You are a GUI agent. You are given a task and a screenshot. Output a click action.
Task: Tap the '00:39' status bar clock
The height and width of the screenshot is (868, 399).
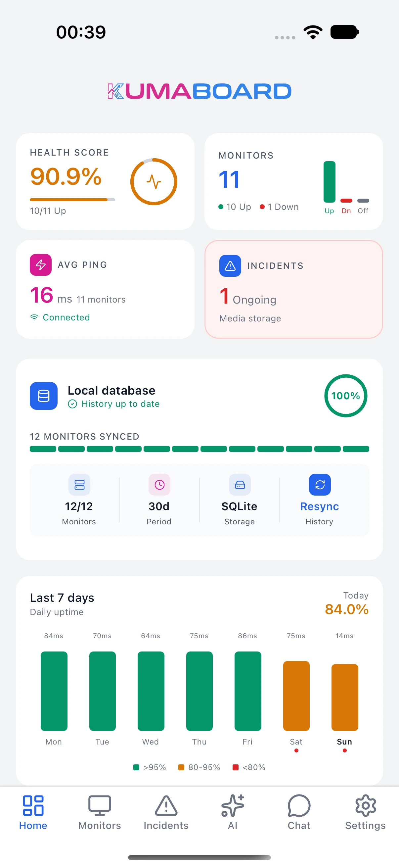point(81,32)
